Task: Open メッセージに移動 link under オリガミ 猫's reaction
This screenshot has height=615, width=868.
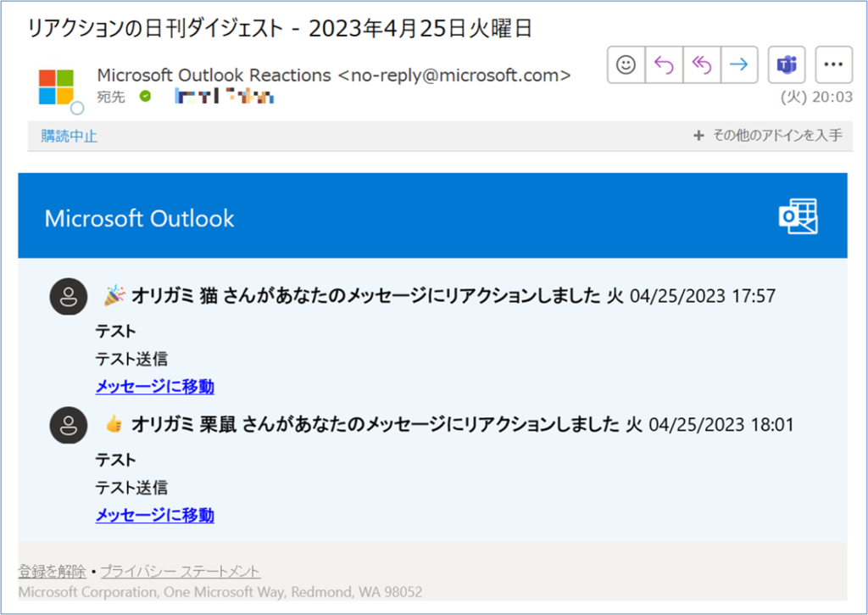Action: pyautogui.click(x=154, y=387)
